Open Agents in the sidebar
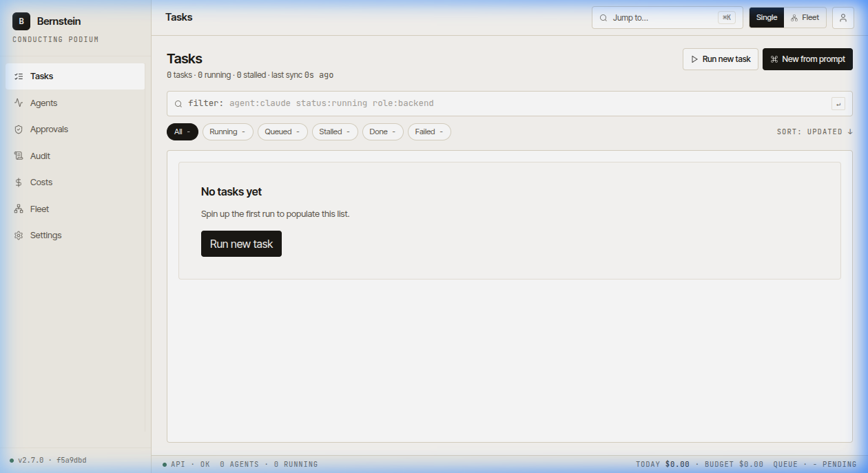Viewport: 868px width, 473px height. pyautogui.click(x=75, y=103)
